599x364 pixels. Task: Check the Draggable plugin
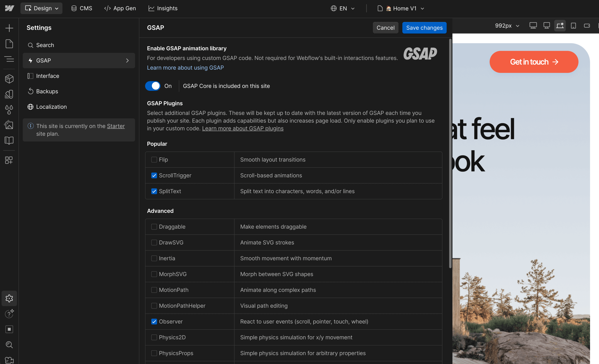tap(154, 226)
